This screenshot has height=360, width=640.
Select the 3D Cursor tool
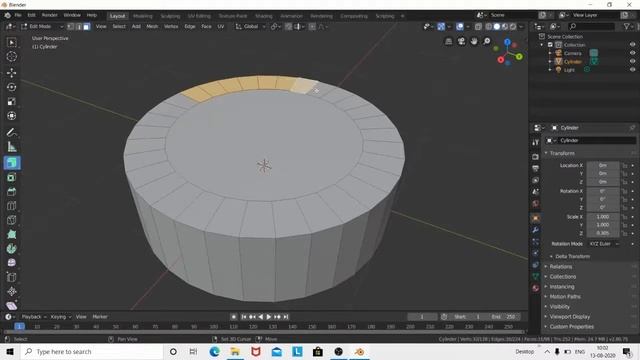coord(11,57)
